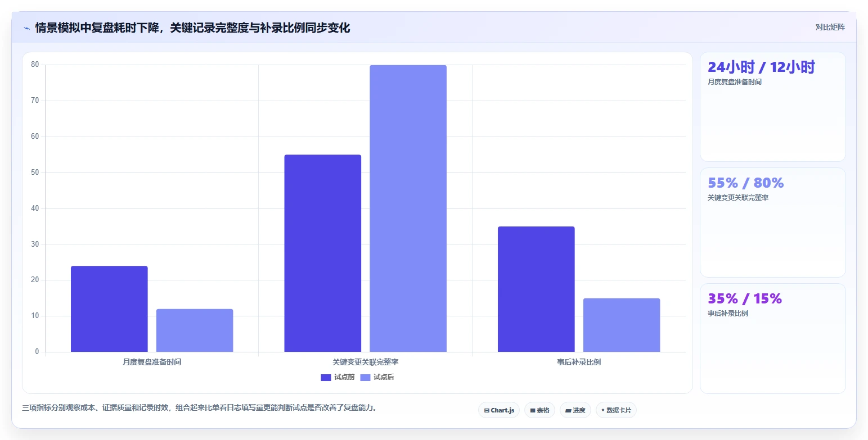Click the y-axis tick label 0
The width and height of the screenshot is (868, 440).
[x=37, y=352]
